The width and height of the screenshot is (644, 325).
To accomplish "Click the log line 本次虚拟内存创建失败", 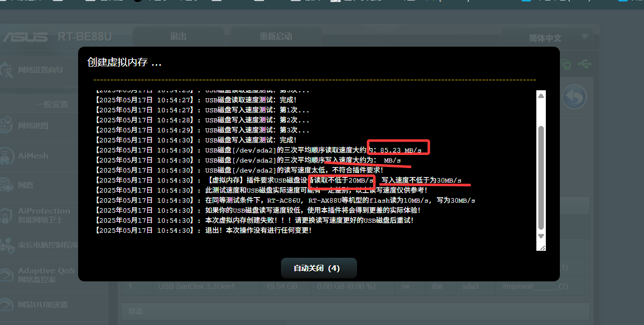I will (x=254, y=220).
